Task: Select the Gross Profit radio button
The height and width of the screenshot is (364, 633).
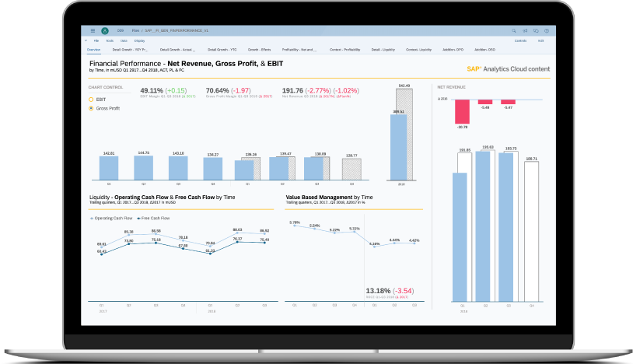Action: (91, 108)
